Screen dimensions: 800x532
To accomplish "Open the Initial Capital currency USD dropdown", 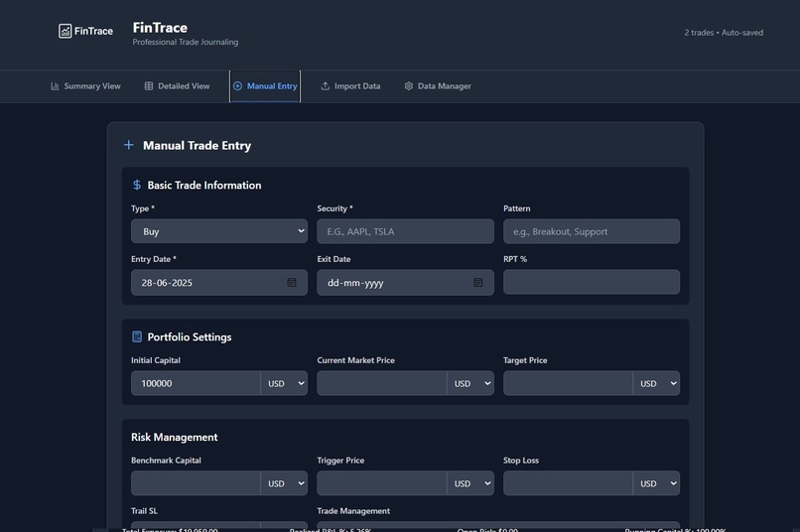I will pos(284,383).
